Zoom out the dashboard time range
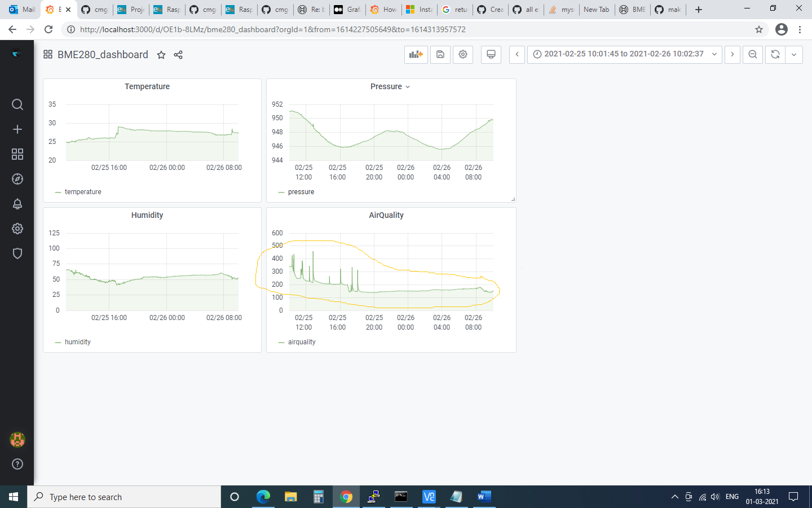 [x=752, y=55]
